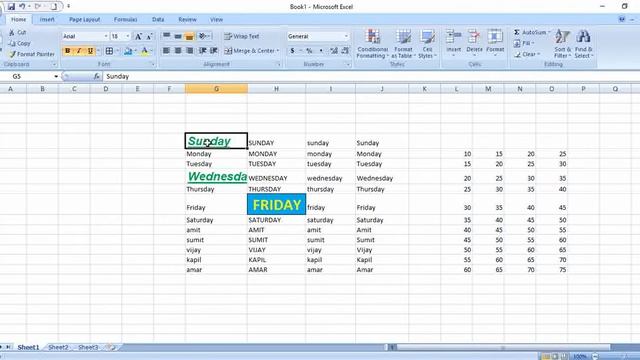Open the Borders dropdown arrow

click(117, 51)
